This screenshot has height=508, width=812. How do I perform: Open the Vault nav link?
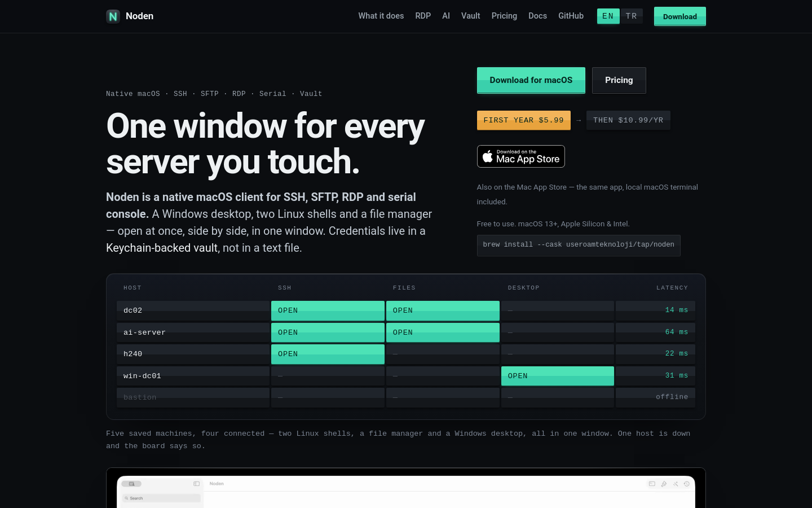coord(470,16)
